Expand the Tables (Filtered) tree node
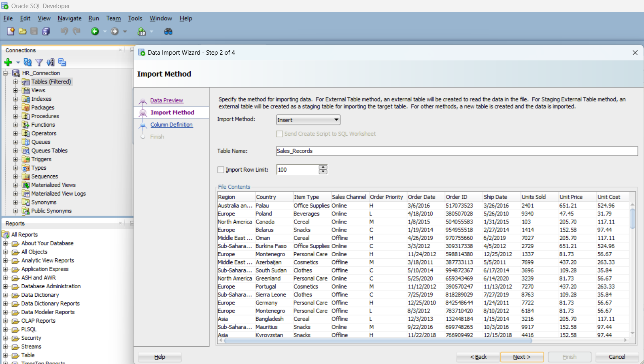The width and height of the screenshot is (644, 364). pos(15,82)
